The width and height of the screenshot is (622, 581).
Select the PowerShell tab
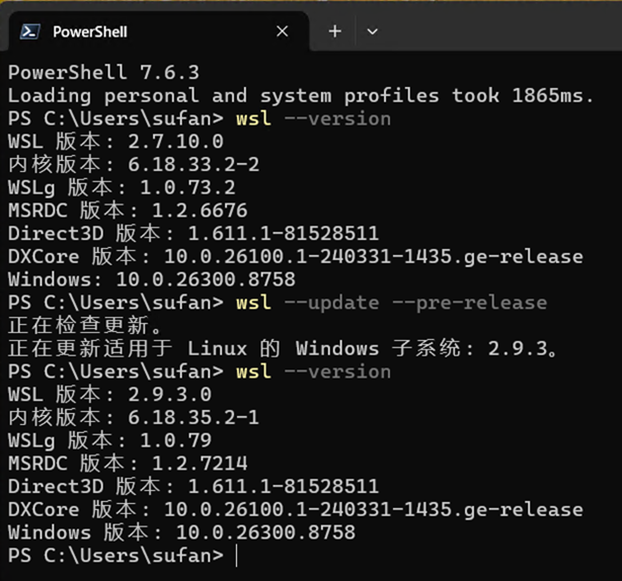click(159, 32)
